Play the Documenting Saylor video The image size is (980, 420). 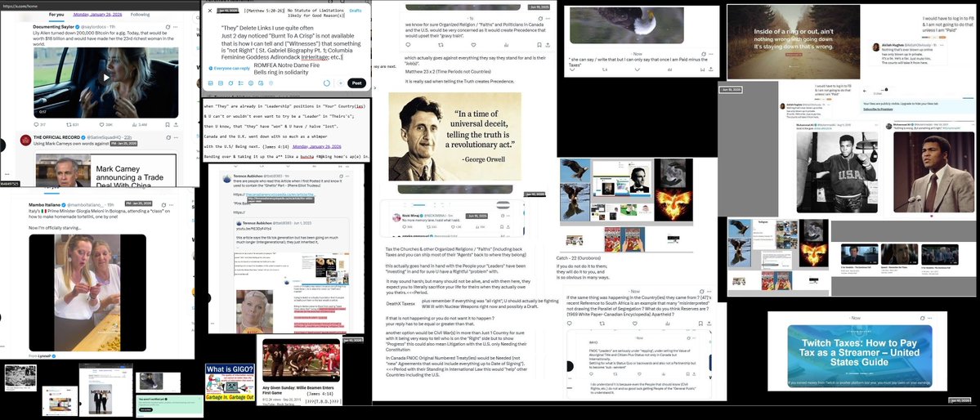105,78
